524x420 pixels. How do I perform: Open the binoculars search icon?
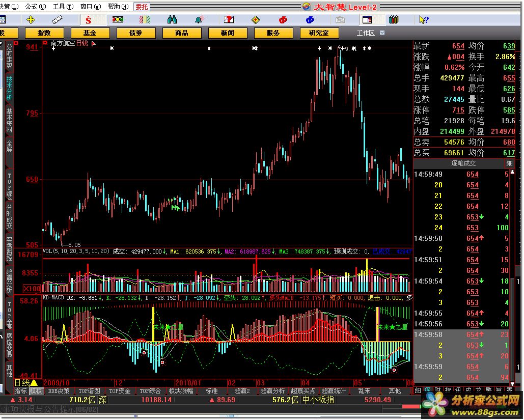click(x=172, y=20)
